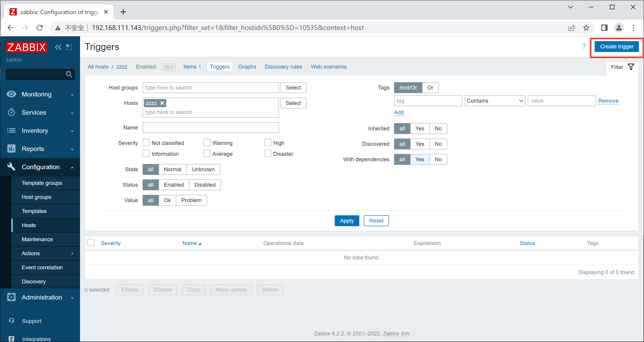Open the browser side panel icon
This screenshot has height=342, width=644.
point(604,28)
